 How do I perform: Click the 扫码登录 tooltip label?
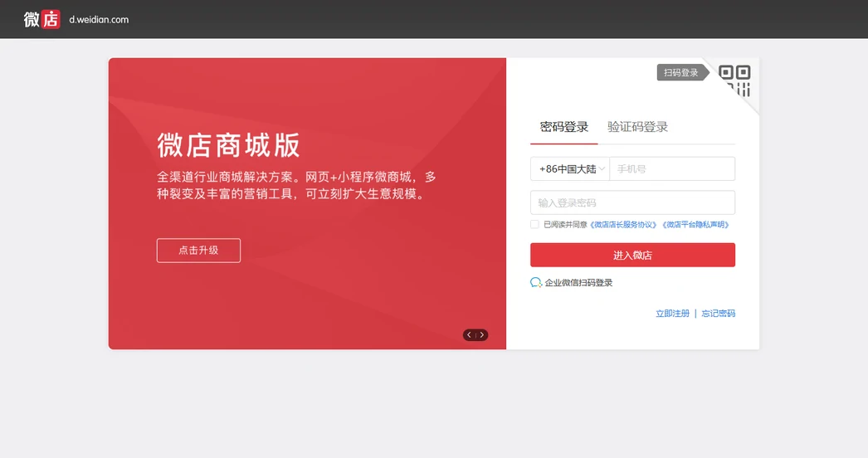click(x=681, y=72)
